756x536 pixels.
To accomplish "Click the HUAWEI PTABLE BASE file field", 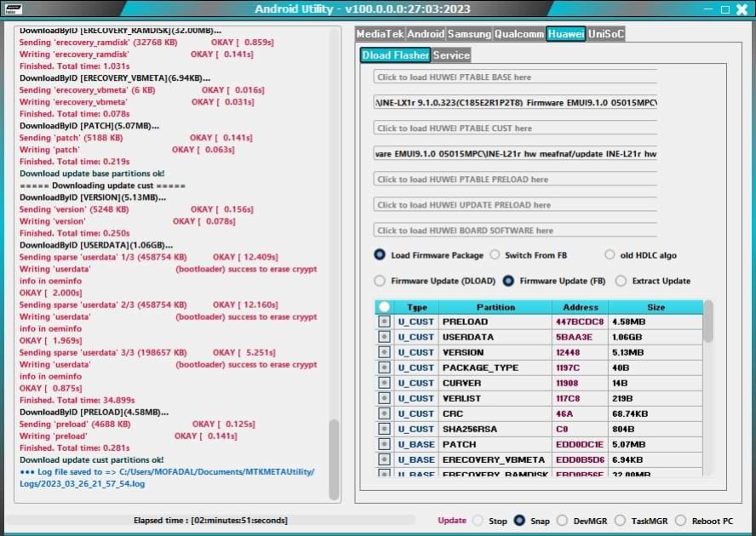I will [515, 77].
